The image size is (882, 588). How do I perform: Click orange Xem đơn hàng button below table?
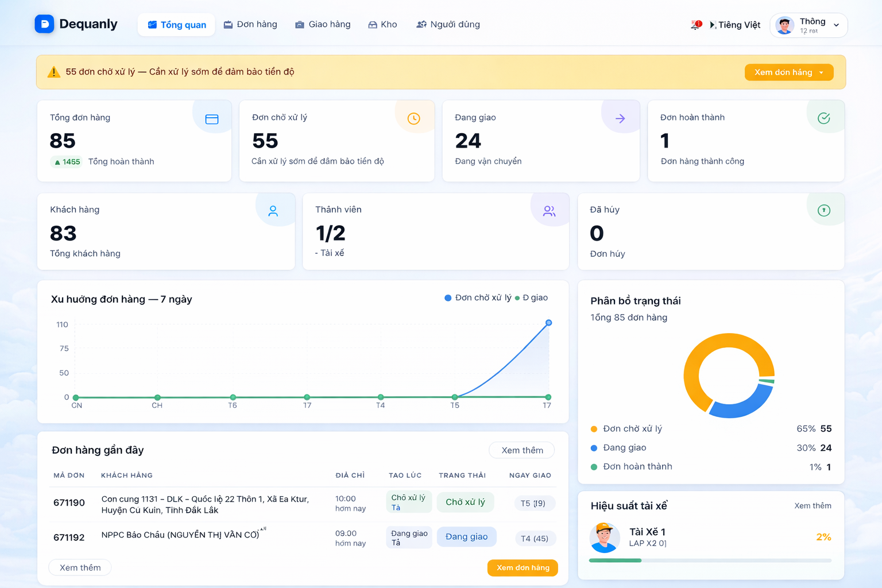point(523,568)
